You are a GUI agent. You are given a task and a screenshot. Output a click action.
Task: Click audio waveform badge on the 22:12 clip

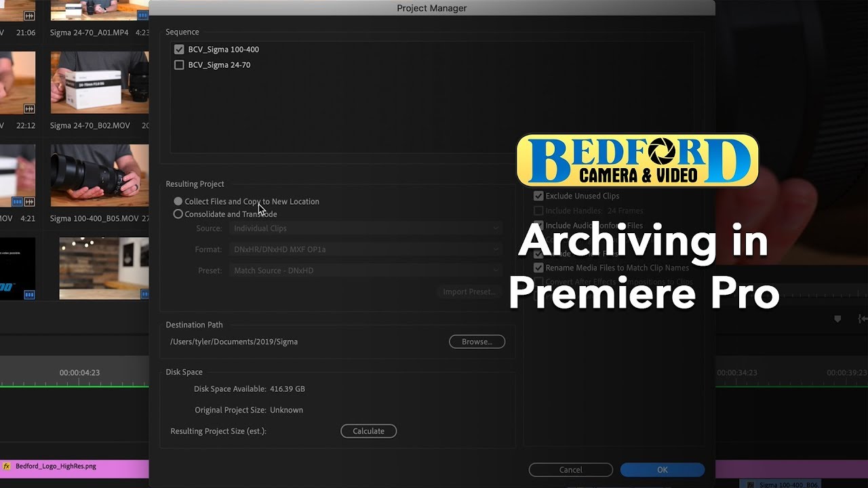(29, 108)
